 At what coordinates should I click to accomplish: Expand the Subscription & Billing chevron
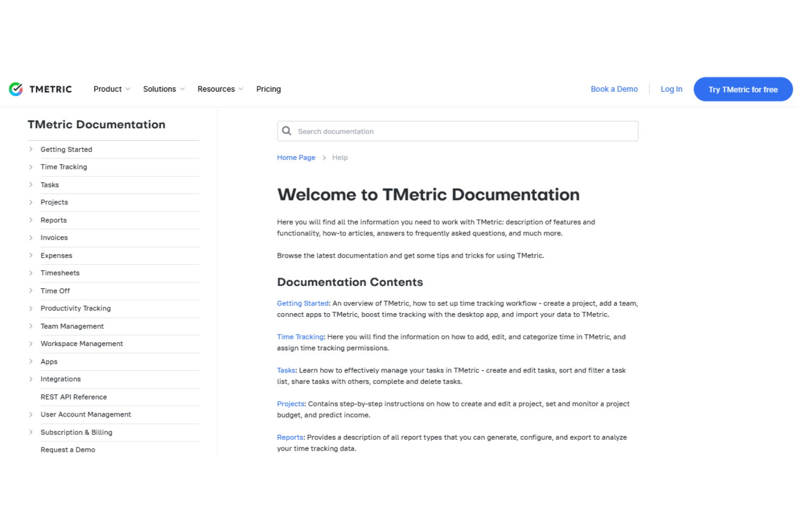tap(31, 432)
